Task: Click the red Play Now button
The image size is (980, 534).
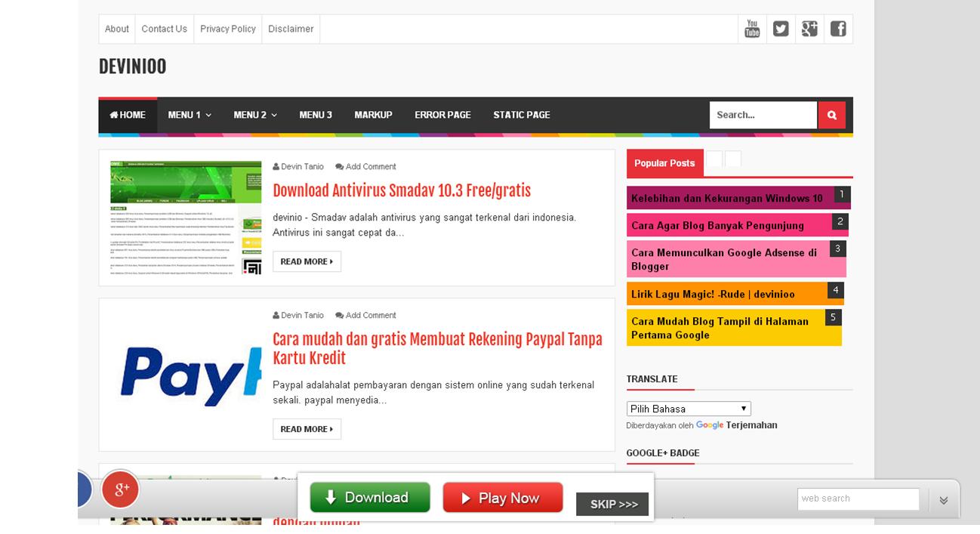Action: 503,498
